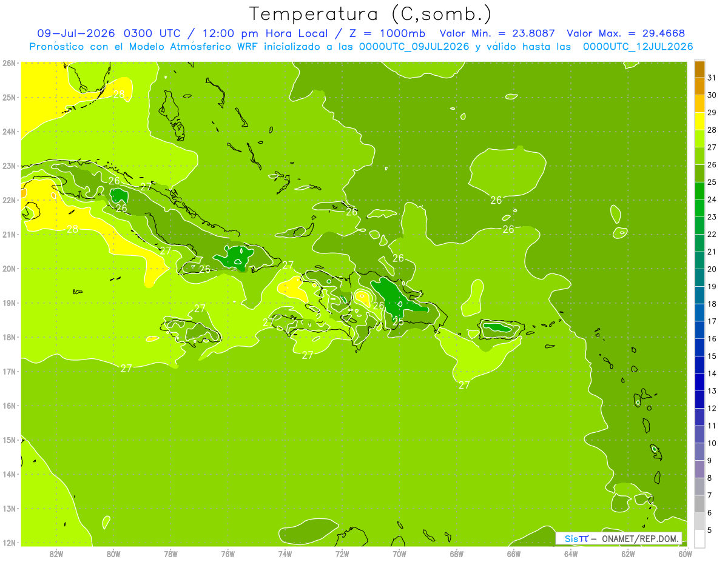The width and height of the screenshot is (728, 562).
Task: Click the color bar scale value 13
Action: pyautogui.click(x=712, y=391)
